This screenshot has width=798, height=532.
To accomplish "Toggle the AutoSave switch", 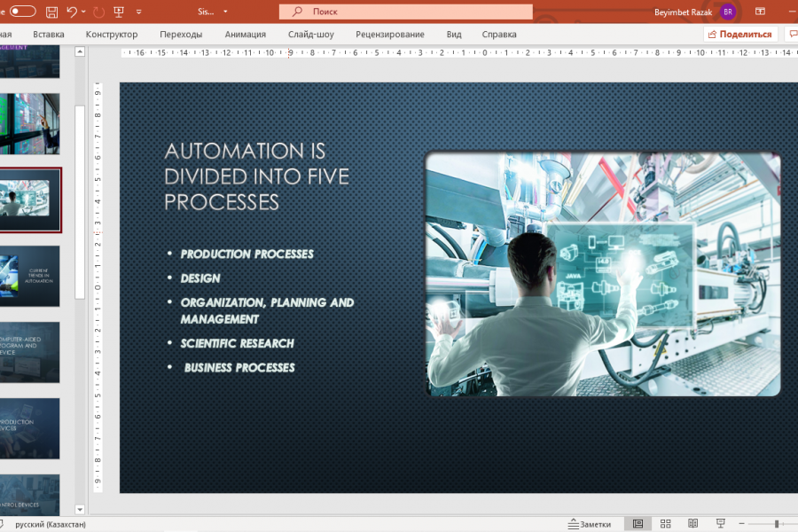I will click(x=23, y=12).
